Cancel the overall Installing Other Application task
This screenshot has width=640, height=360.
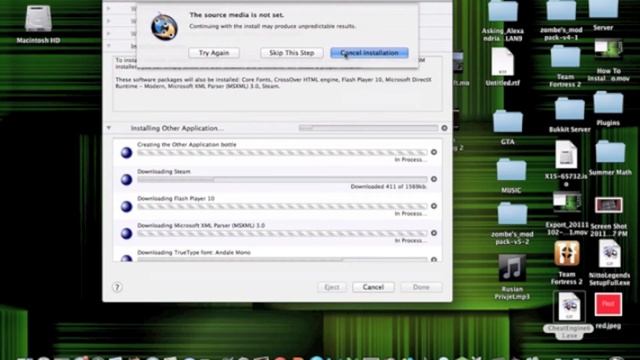444,128
